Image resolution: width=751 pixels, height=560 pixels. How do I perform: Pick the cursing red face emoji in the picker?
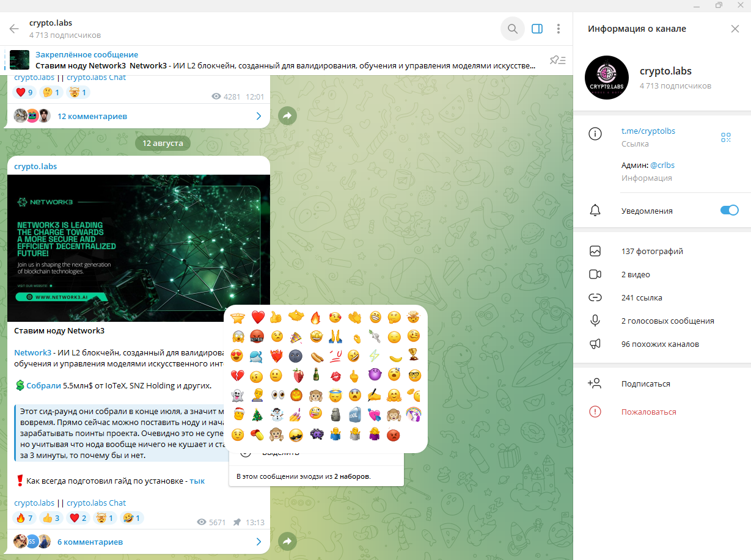pyautogui.click(x=257, y=336)
